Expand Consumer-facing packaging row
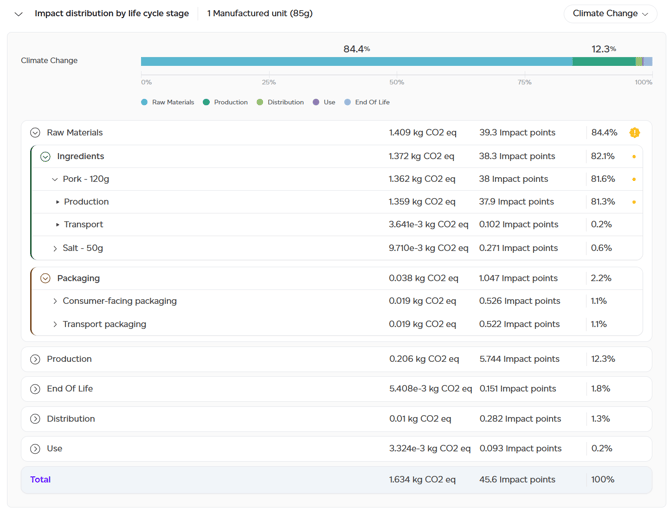The height and width of the screenshot is (514, 670). point(55,301)
